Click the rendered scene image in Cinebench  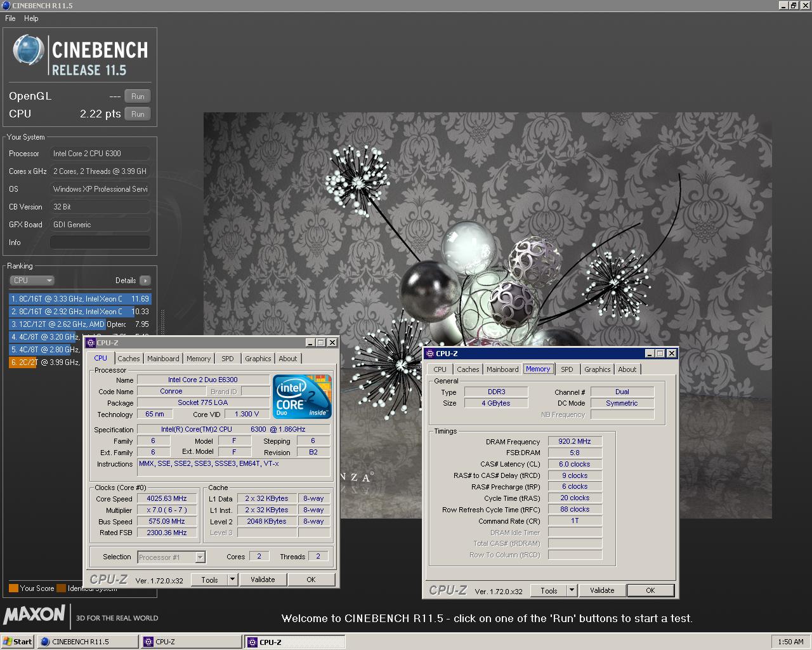(487, 315)
